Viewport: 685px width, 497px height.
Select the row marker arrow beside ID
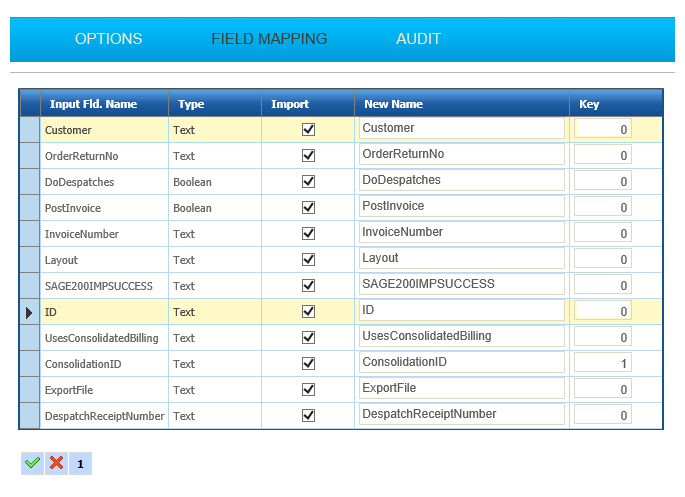[x=29, y=312]
